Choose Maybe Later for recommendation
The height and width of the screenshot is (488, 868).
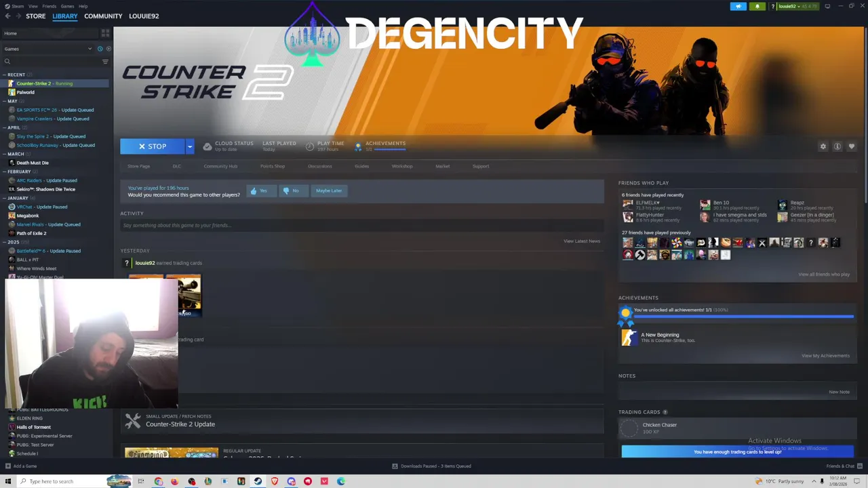(x=329, y=191)
